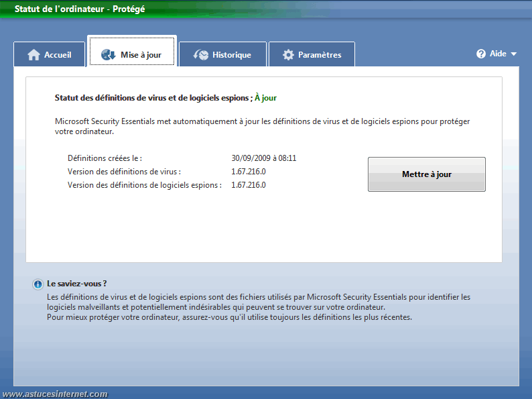Screen dimensions: 532x399
Task: Click the Statut des définitions heading
Action: [x=153, y=98]
